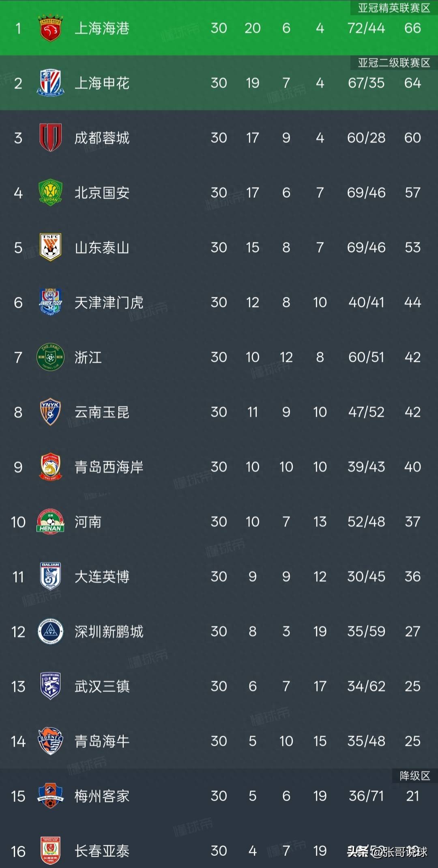Viewport: 438px width, 868px height.
Task: Select team name 武汉三镇
Action: pos(102,687)
